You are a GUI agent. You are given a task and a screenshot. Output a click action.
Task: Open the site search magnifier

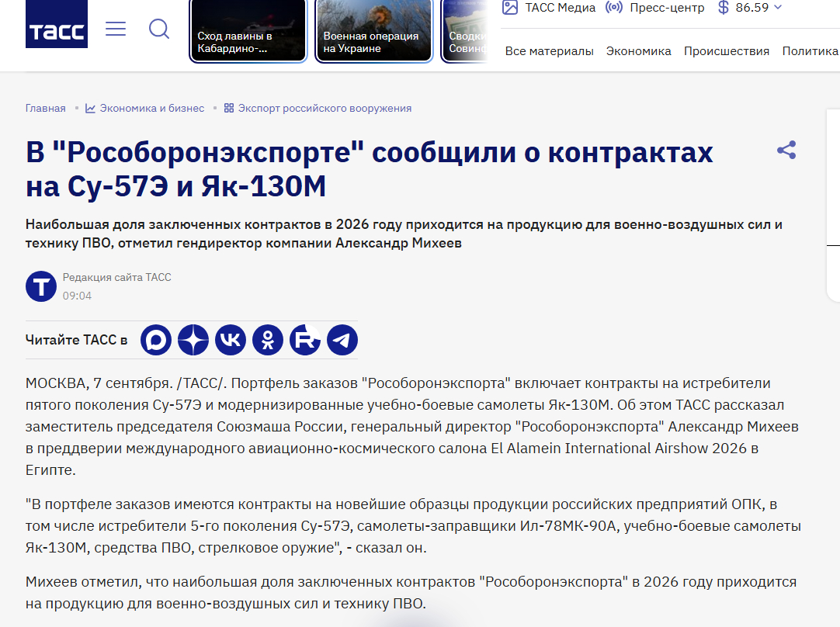(x=159, y=29)
